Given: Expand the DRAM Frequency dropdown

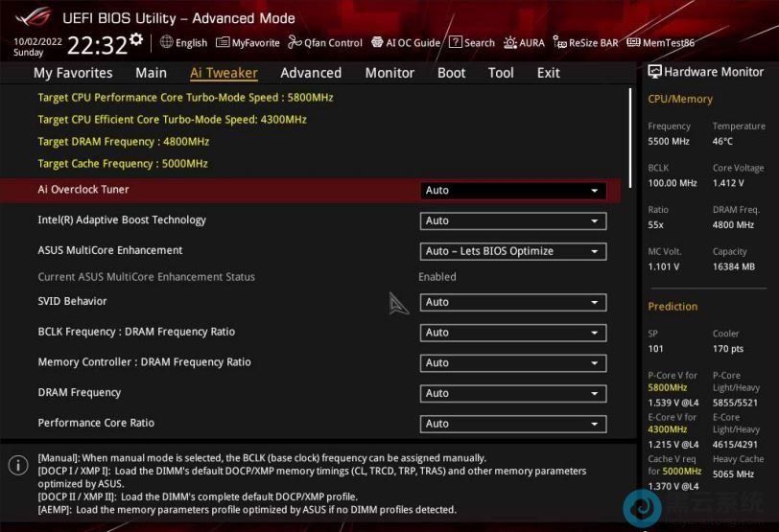Looking at the screenshot, I should (513, 393).
